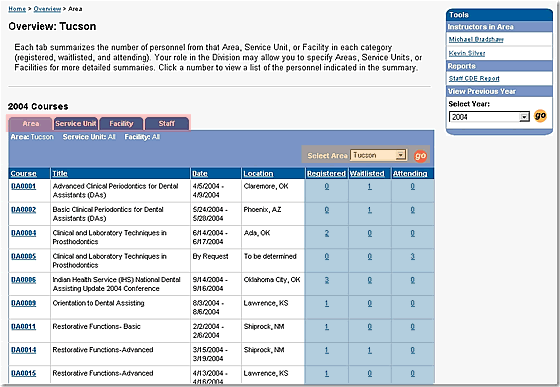Open instructor Kevin Silver link

click(467, 53)
